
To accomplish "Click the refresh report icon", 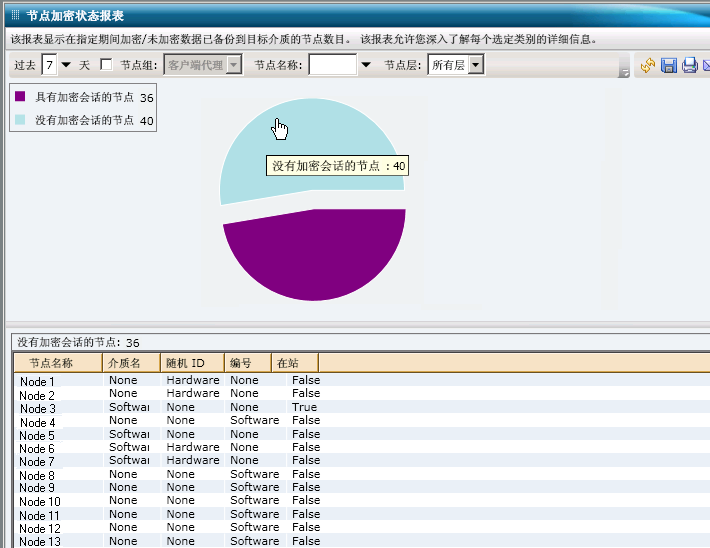I will tap(648, 65).
